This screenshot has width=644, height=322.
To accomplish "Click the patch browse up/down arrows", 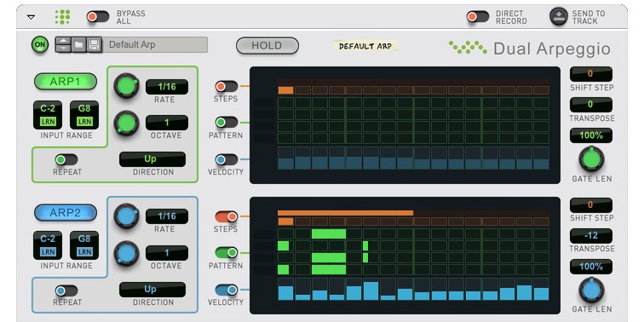I will [x=63, y=44].
